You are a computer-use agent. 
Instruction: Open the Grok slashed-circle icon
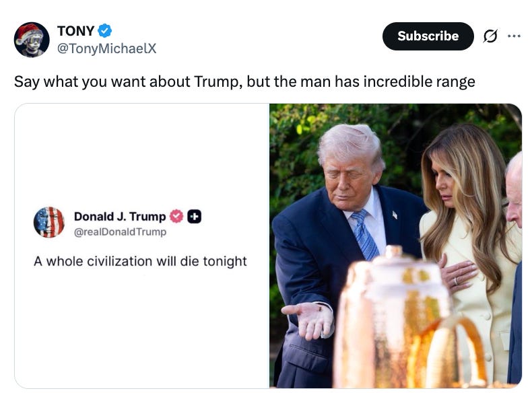tap(490, 36)
